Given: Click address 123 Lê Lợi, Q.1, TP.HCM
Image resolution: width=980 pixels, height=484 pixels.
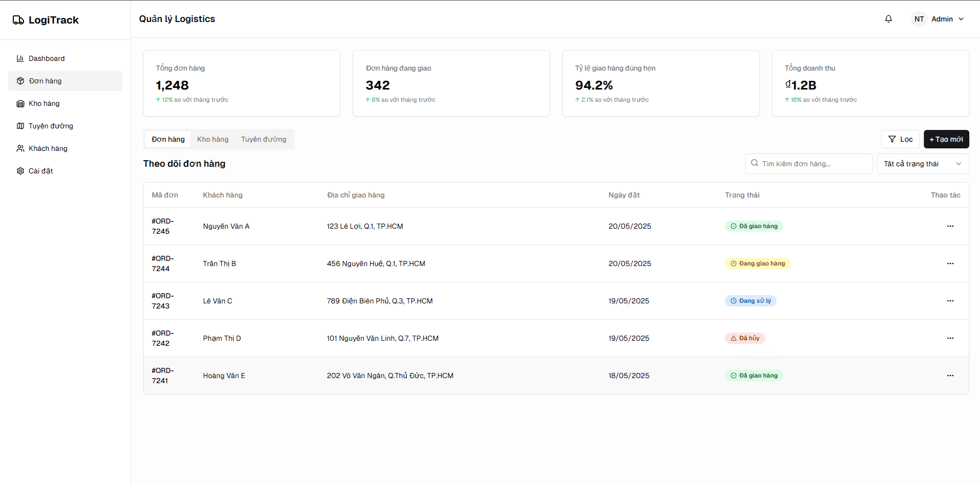Looking at the screenshot, I should click(365, 226).
